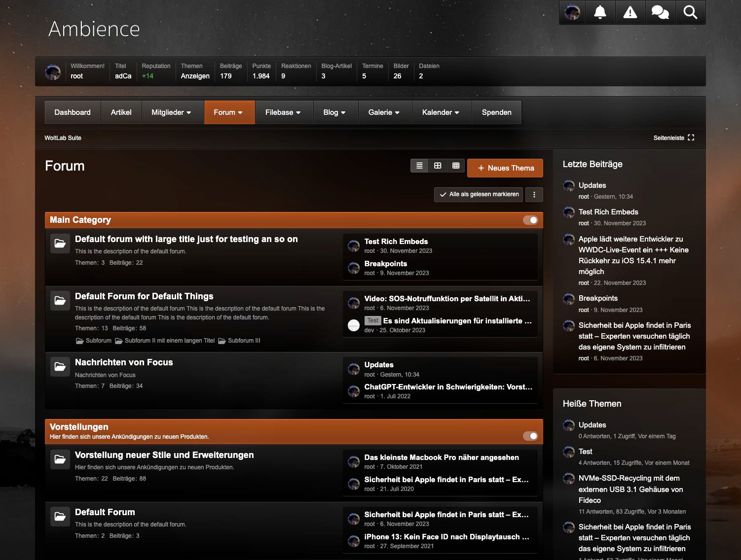Click the moderation warning triangle icon
Image resolution: width=741 pixels, height=560 pixels.
[630, 12]
